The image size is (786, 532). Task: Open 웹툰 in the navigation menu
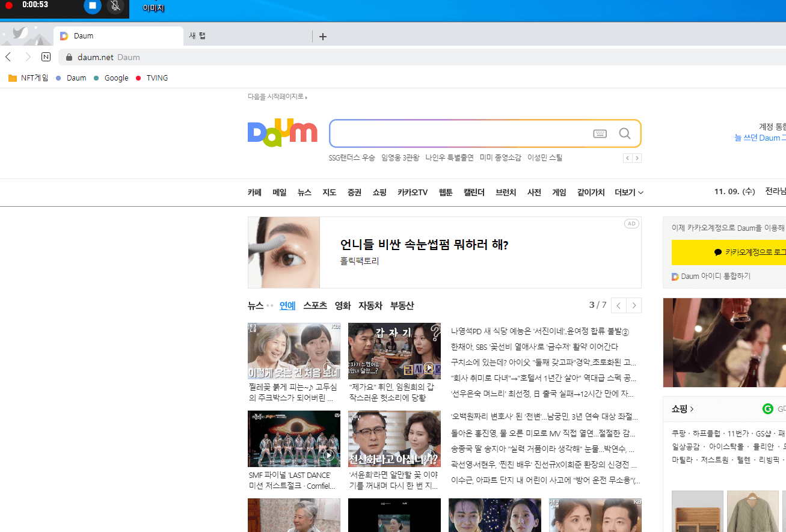coord(446,192)
